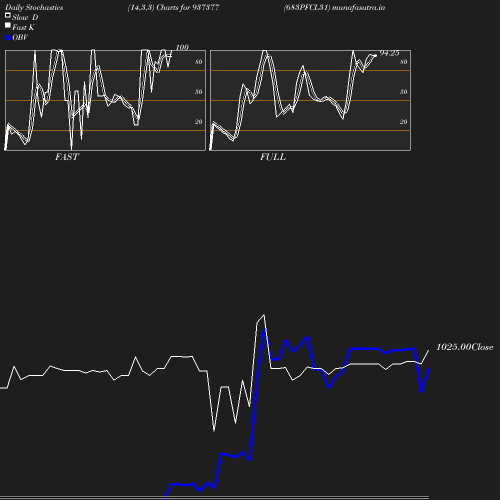Click the FULL stochastic chart panel
The image size is (500, 500).
[310, 100]
